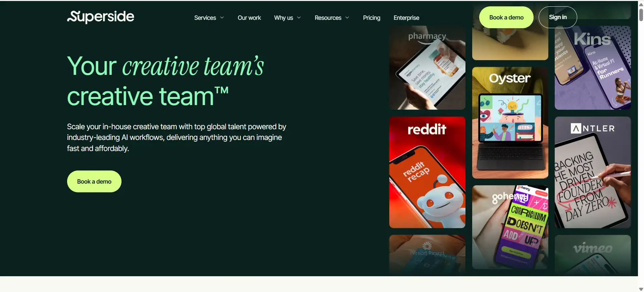This screenshot has width=644, height=292.
Task: Open the reddit recap project card
Action: pos(427,172)
